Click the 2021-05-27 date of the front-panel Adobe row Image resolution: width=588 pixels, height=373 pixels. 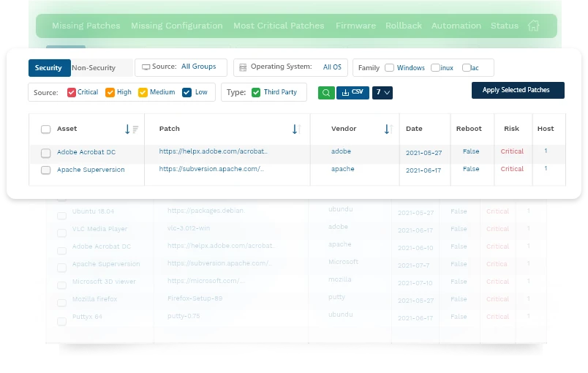423,153
